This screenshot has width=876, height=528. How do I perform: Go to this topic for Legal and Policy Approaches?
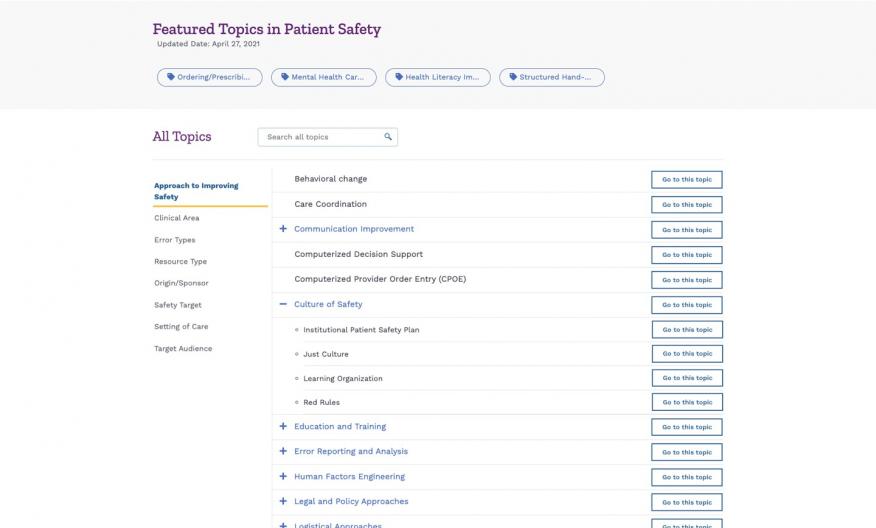coord(687,502)
